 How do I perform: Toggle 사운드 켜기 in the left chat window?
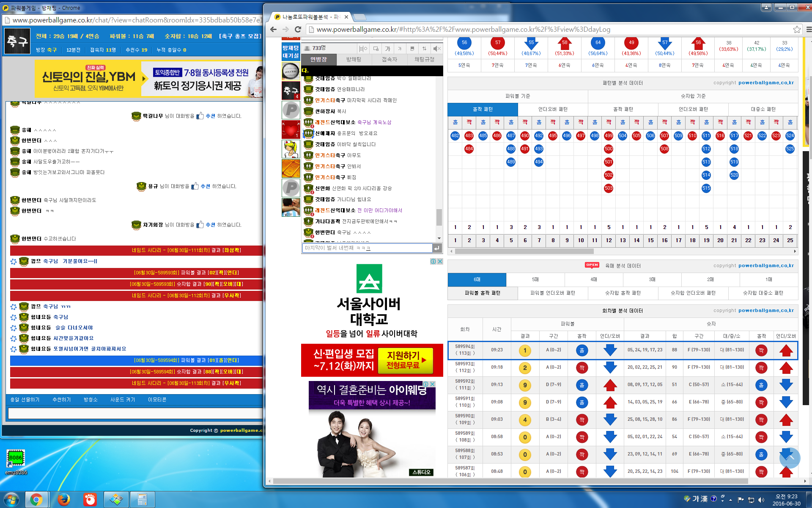coord(123,400)
